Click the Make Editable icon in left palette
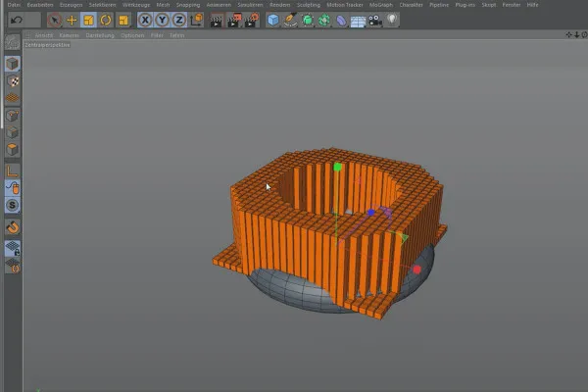588x392 pixels. [x=13, y=42]
